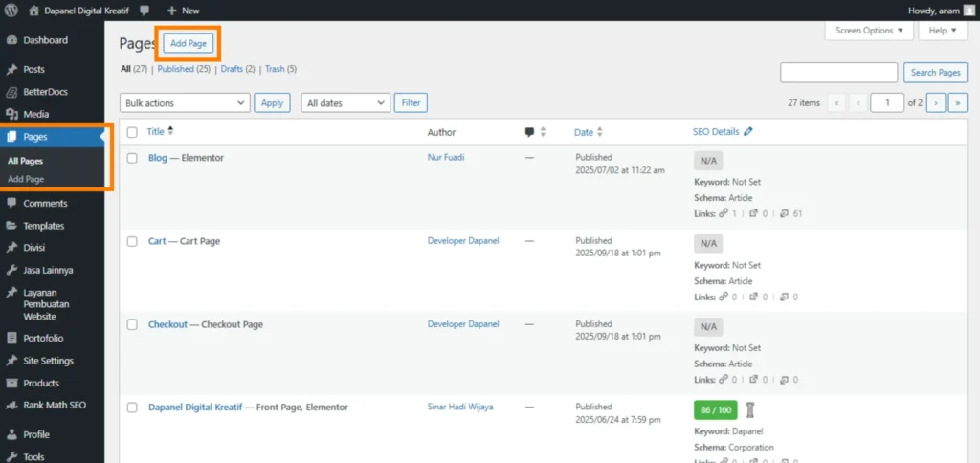
Task: Click the Products archive icon
Action: [x=11, y=383]
